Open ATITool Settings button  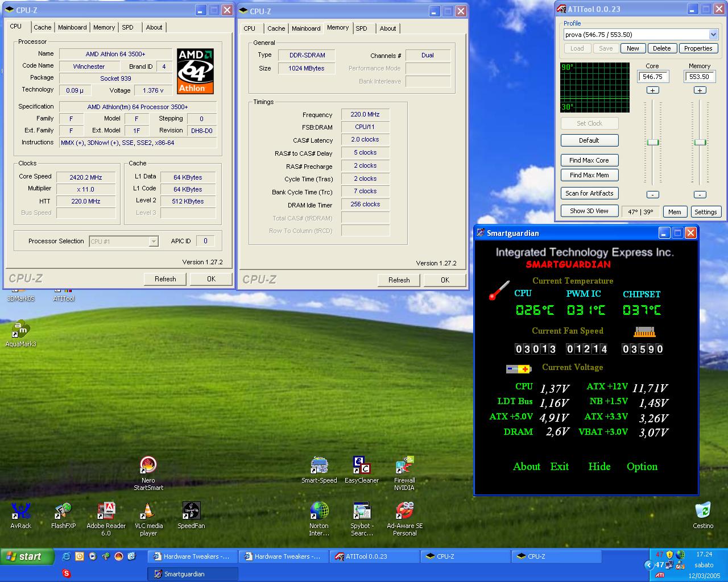coord(706,212)
